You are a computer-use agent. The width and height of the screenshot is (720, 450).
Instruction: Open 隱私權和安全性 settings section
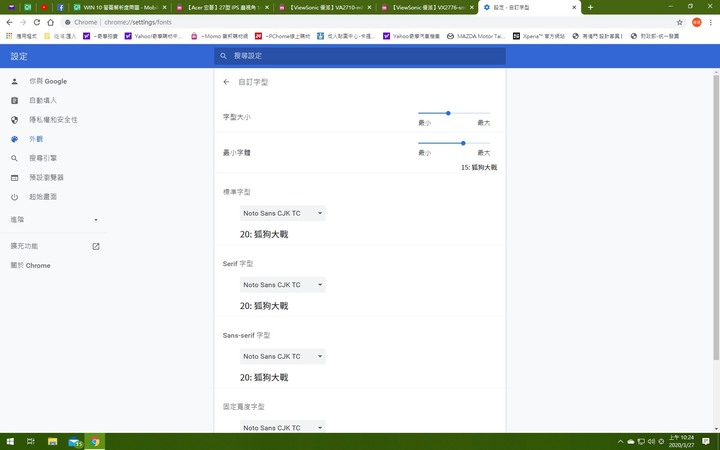coord(53,119)
